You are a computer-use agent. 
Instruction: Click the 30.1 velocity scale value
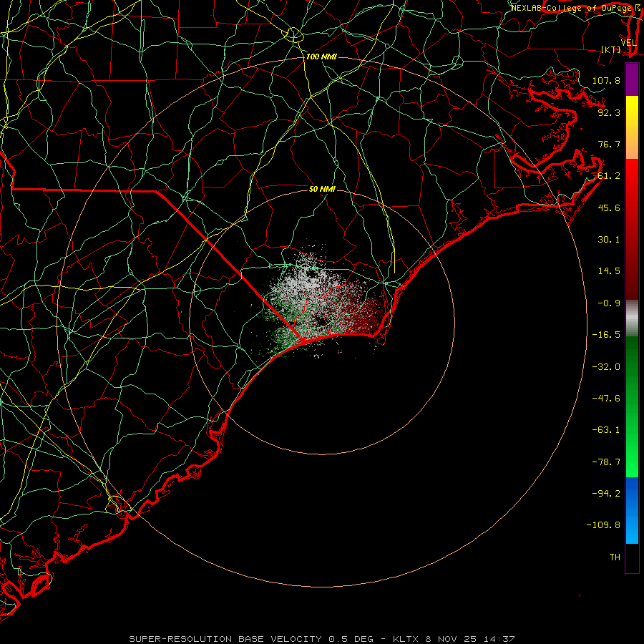click(609, 240)
